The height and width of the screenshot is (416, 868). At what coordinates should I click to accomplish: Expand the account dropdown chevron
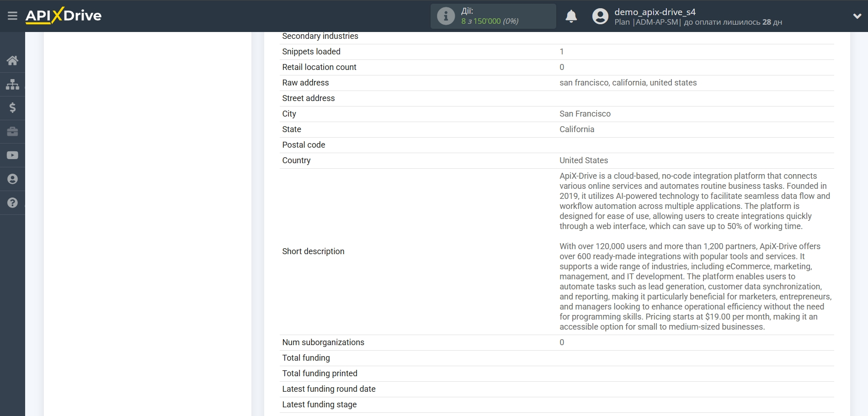pyautogui.click(x=857, y=16)
